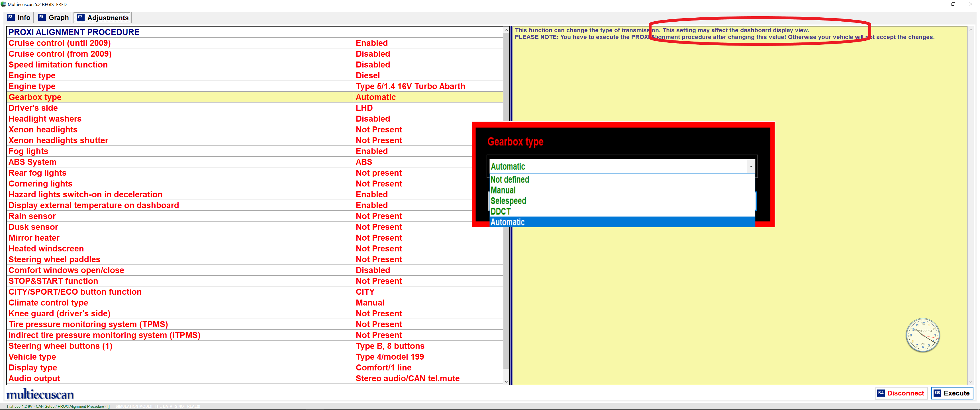The width and height of the screenshot is (980, 410).
Task: Click the F10 icon on Execute
Action: pyautogui.click(x=937, y=393)
